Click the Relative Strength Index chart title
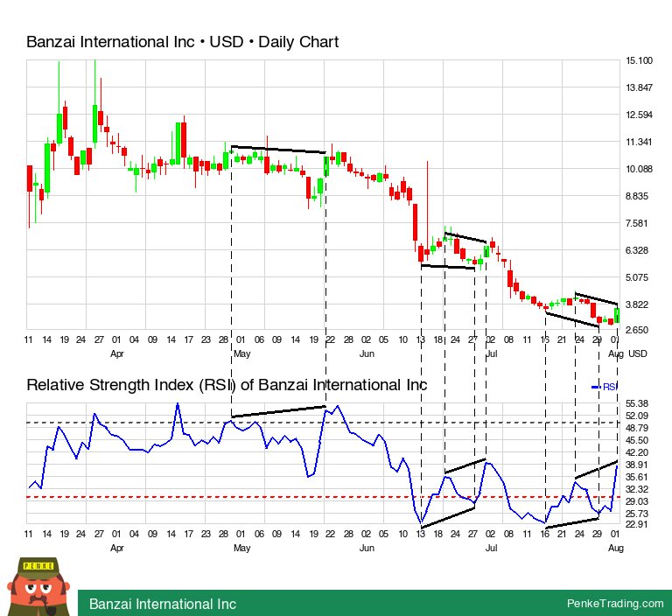 tap(227, 384)
